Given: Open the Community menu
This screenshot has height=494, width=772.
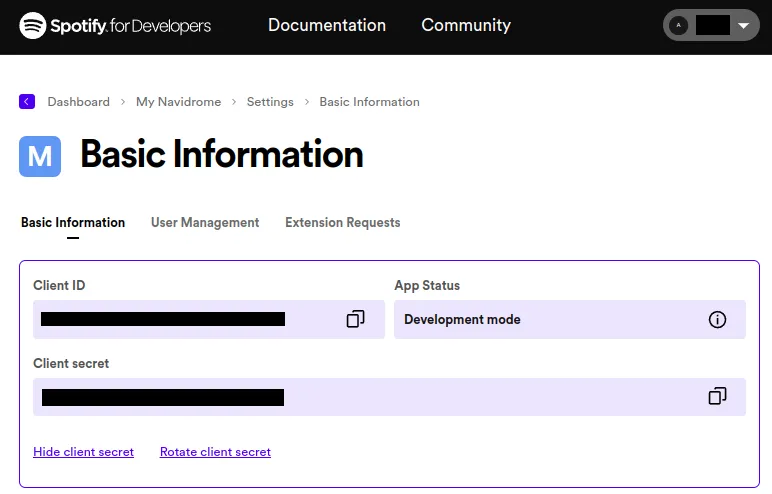Looking at the screenshot, I should (x=466, y=26).
